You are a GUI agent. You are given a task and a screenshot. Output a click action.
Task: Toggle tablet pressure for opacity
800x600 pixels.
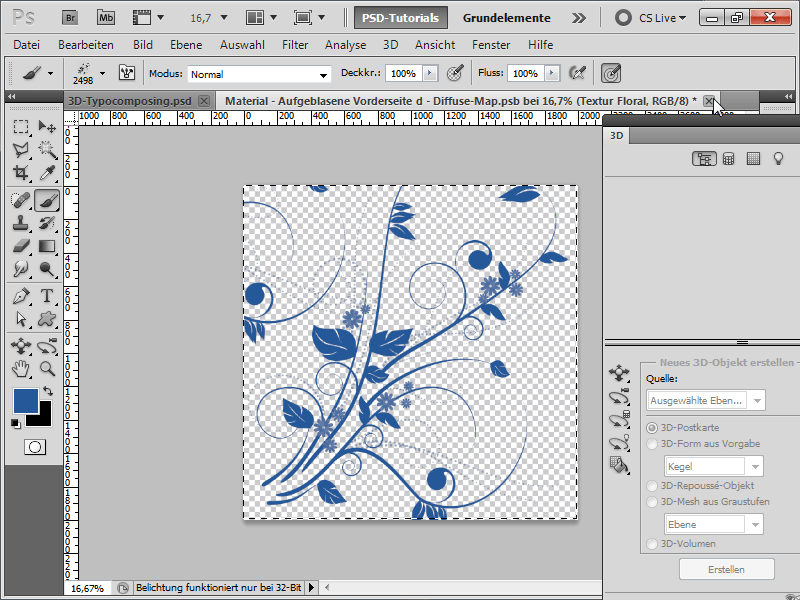coord(455,73)
